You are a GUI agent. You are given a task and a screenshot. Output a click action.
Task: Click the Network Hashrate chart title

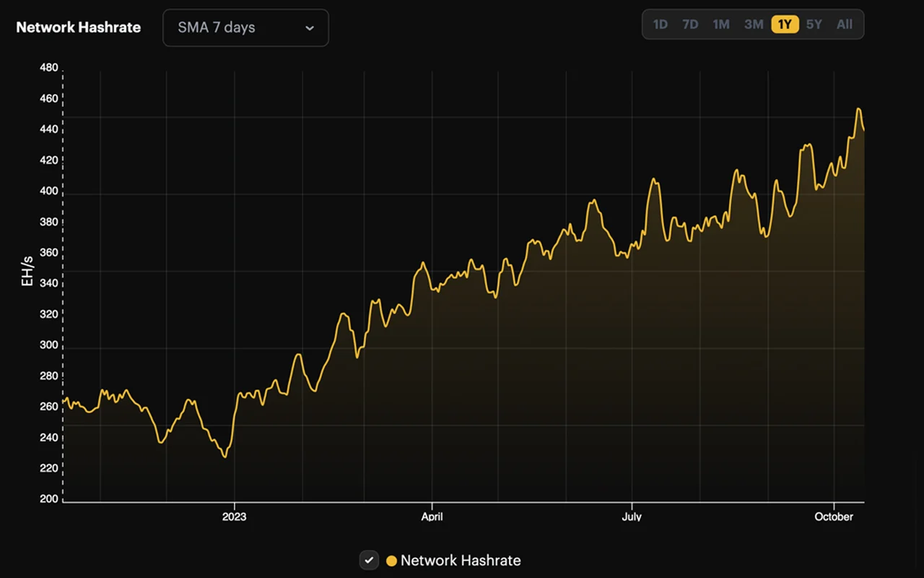point(79,28)
